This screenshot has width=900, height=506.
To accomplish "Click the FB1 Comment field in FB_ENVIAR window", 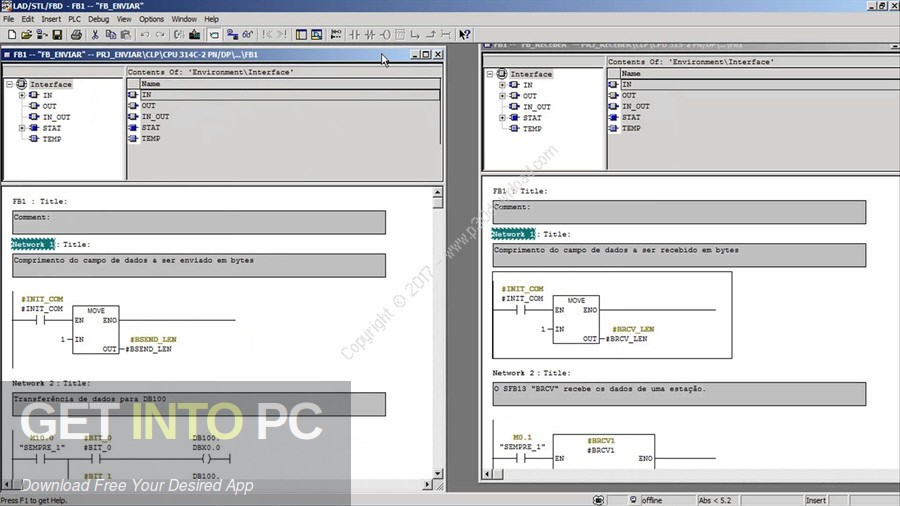I will (x=199, y=223).
